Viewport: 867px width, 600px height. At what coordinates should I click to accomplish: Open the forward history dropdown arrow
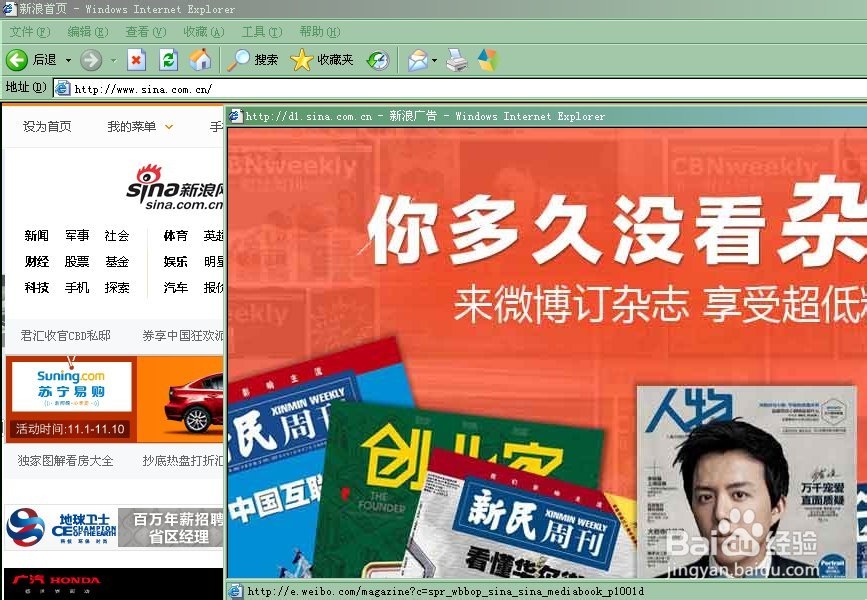(113, 60)
